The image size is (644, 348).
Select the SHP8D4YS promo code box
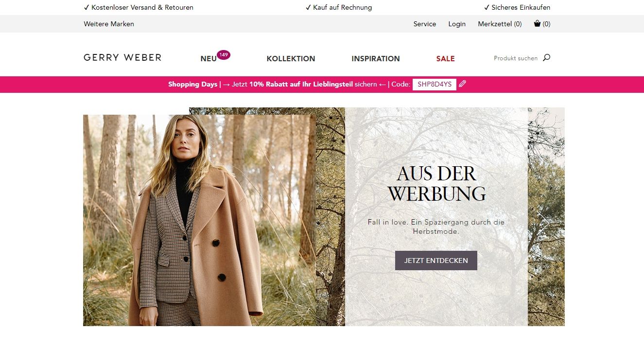point(435,84)
